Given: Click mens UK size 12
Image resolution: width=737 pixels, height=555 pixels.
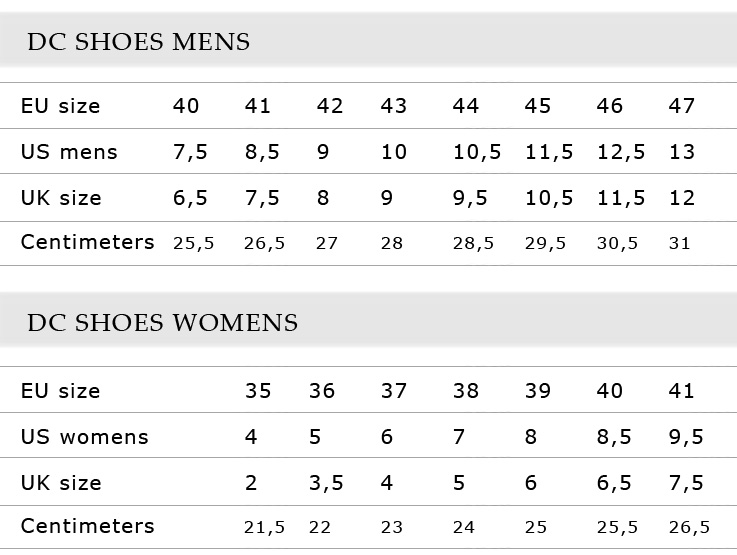Looking at the screenshot, I should pyautogui.click(x=682, y=198).
